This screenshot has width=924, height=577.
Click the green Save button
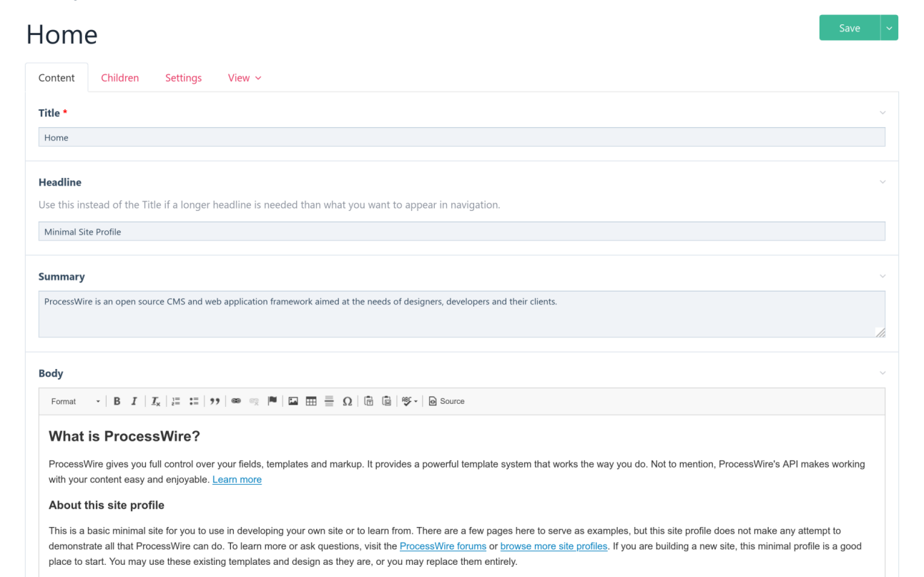click(850, 28)
